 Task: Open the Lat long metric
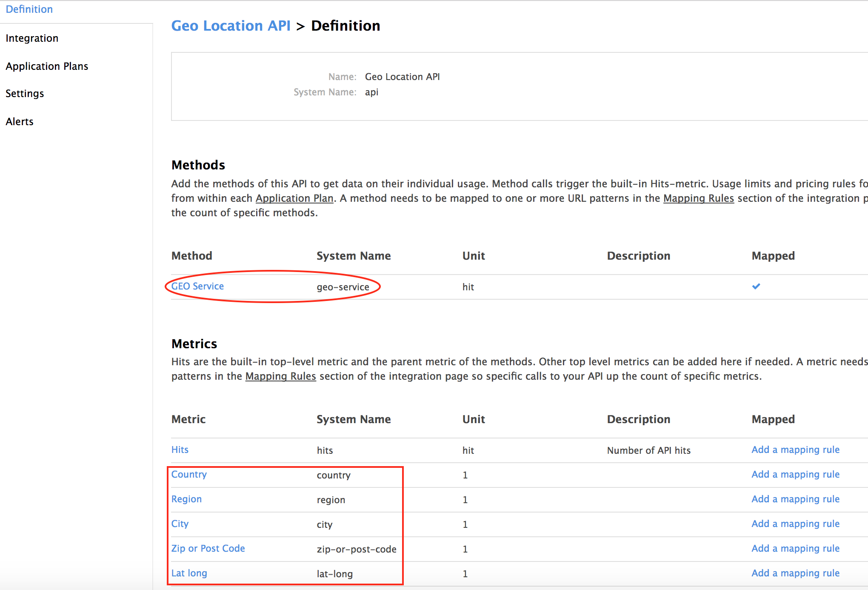click(x=189, y=573)
